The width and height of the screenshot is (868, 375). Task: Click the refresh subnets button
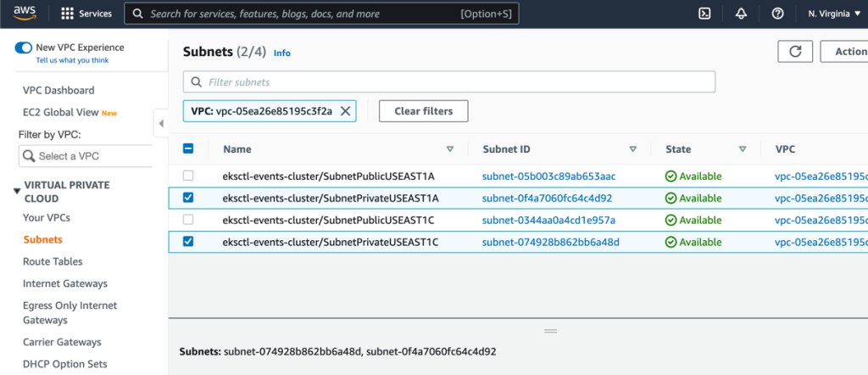tap(795, 52)
